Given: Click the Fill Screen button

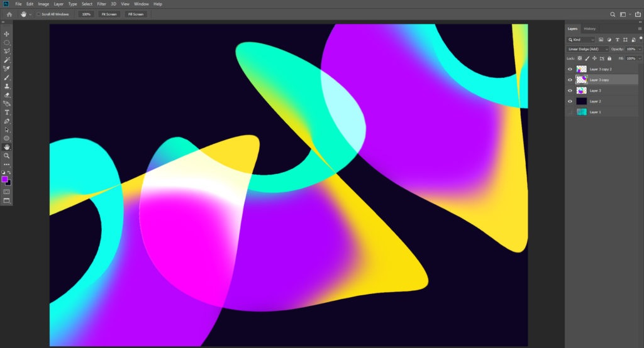Looking at the screenshot, I should tap(136, 14).
